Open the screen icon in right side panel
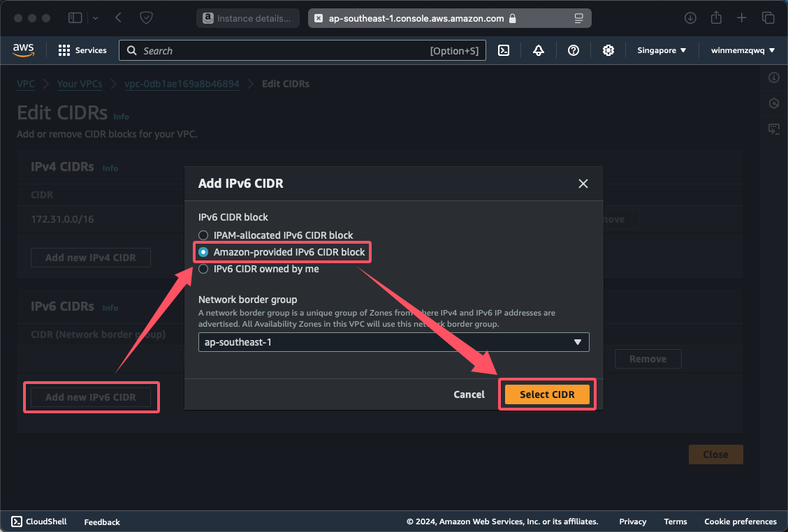788x532 pixels. [774, 129]
